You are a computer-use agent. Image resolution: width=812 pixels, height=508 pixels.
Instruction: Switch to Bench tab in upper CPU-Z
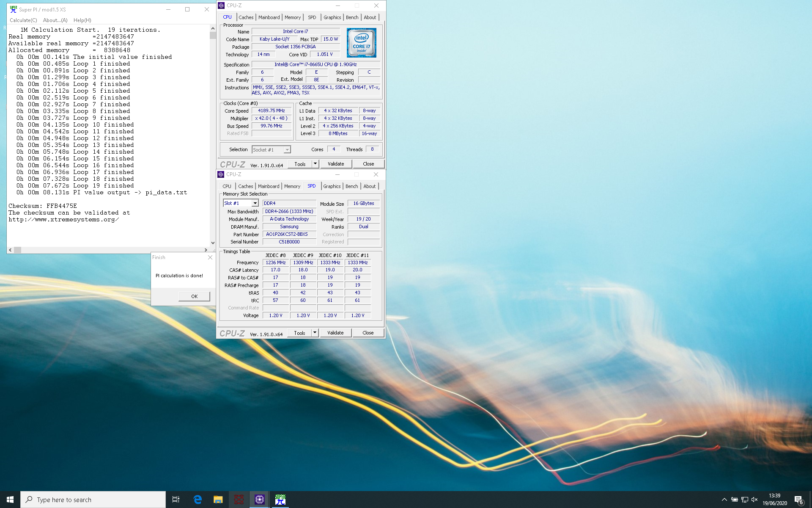pyautogui.click(x=352, y=17)
